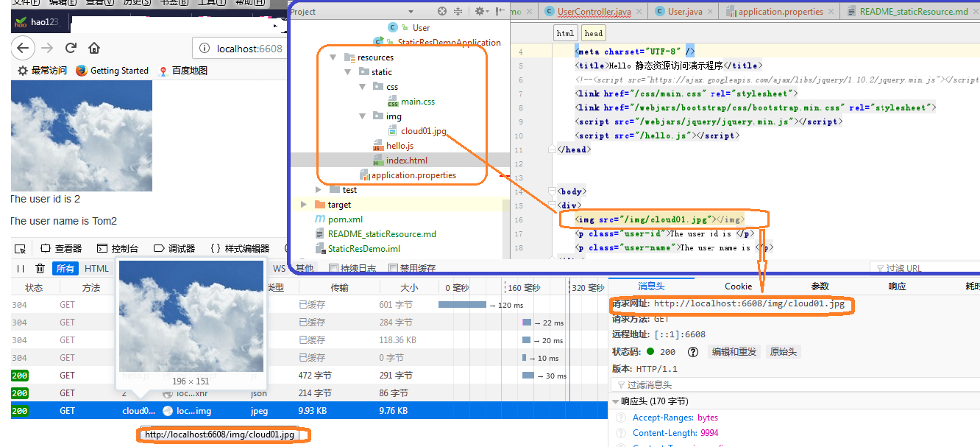Collapse the css folder
The image size is (980, 447).
362,87
